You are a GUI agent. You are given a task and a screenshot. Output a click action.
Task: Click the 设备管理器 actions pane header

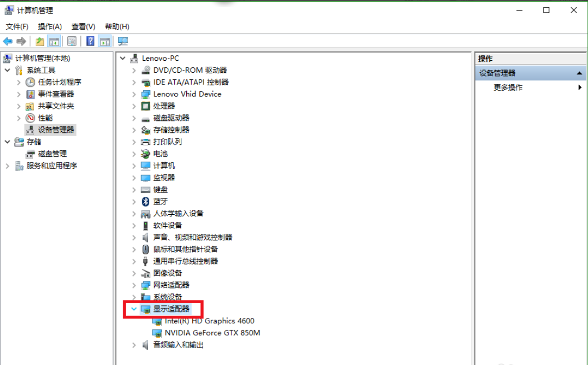point(530,73)
